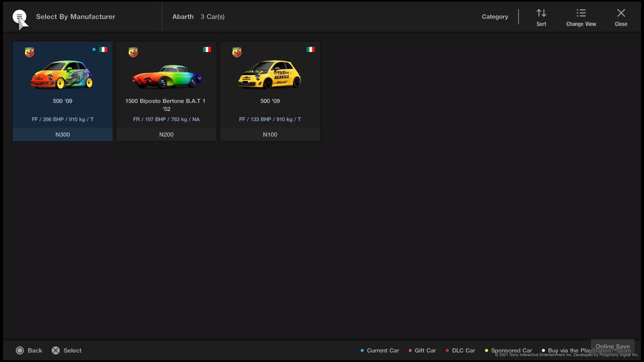Image resolution: width=644 pixels, height=362 pixels.
Task: Select the yellow taxi 500 '09 car
Action: [x=270, y=91]
